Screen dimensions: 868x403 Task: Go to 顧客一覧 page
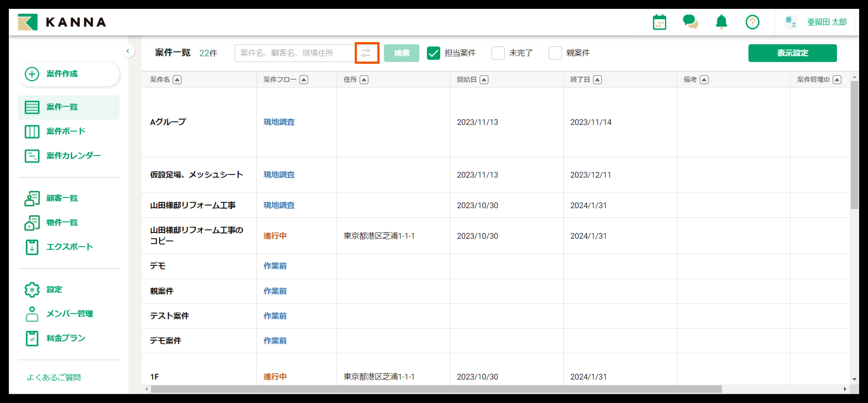[62, 198]
